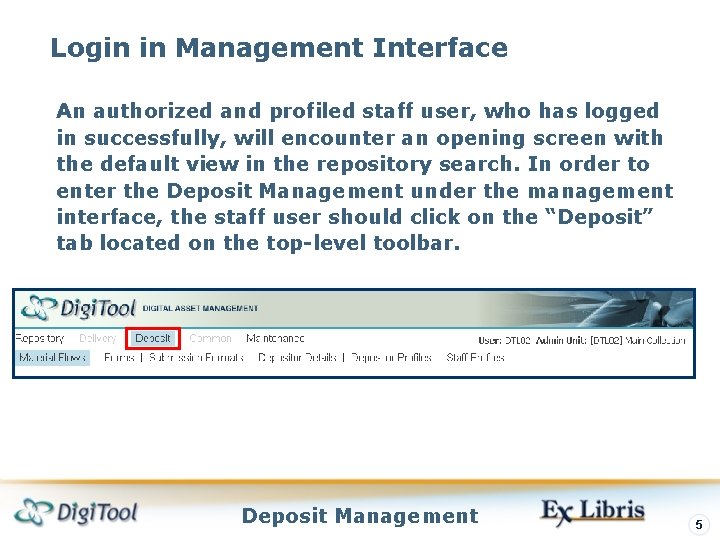Click the User and Admin Unit info text
Screen dimensions: 720x540
582,340
